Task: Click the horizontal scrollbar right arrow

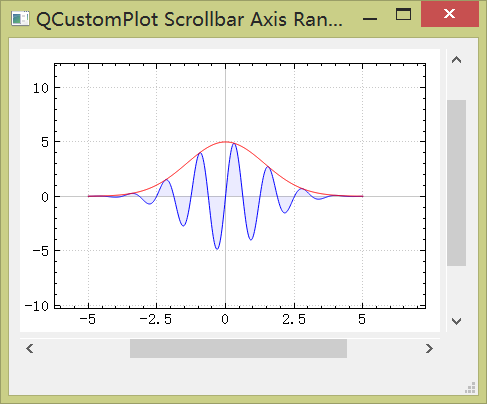Action: click(x=429, y=349)
